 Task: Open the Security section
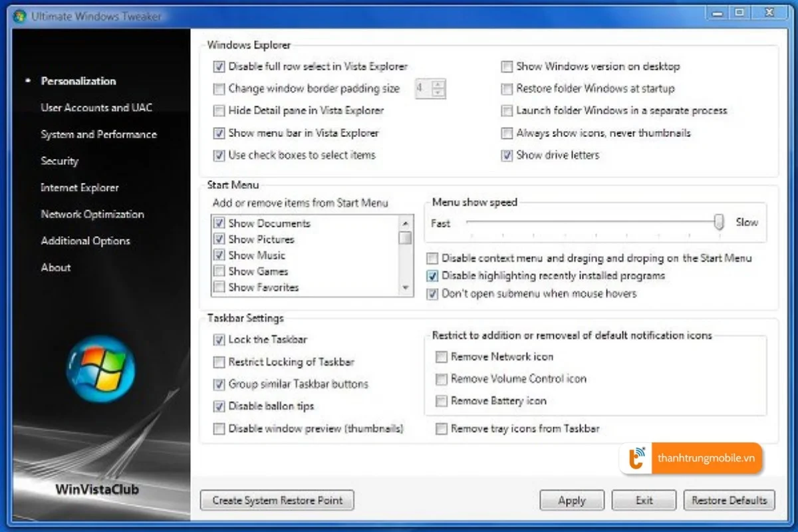pos(60,161)
